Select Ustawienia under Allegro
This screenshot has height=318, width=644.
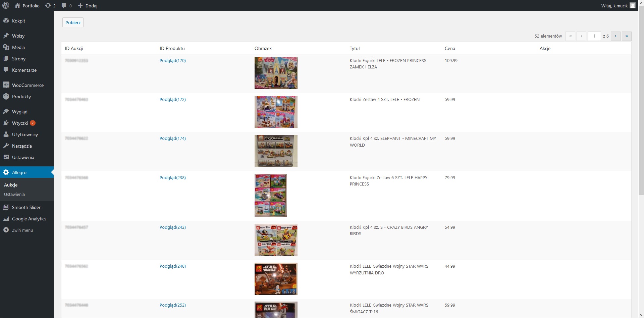pos(14,194)
